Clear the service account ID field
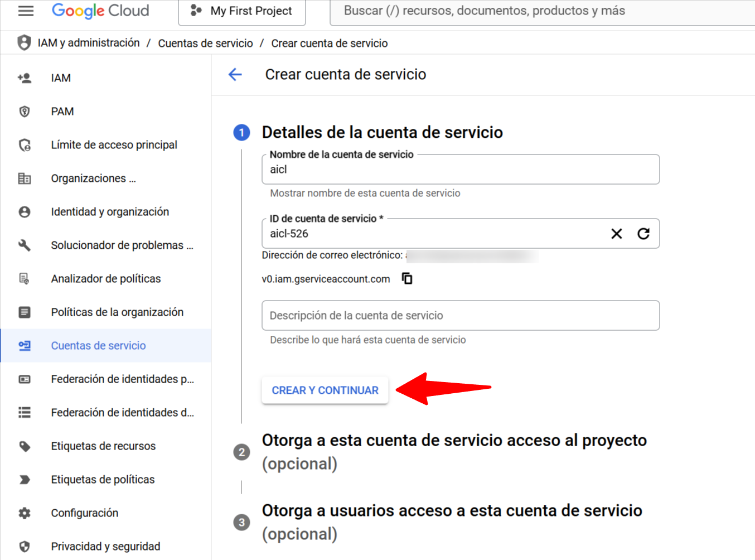 coord(616,234)
